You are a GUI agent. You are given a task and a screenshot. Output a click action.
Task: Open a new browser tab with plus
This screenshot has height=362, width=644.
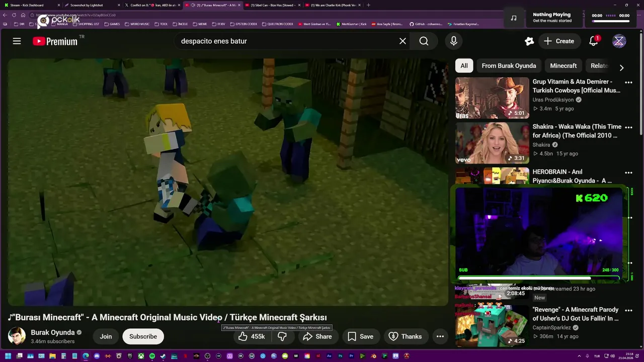368,5
